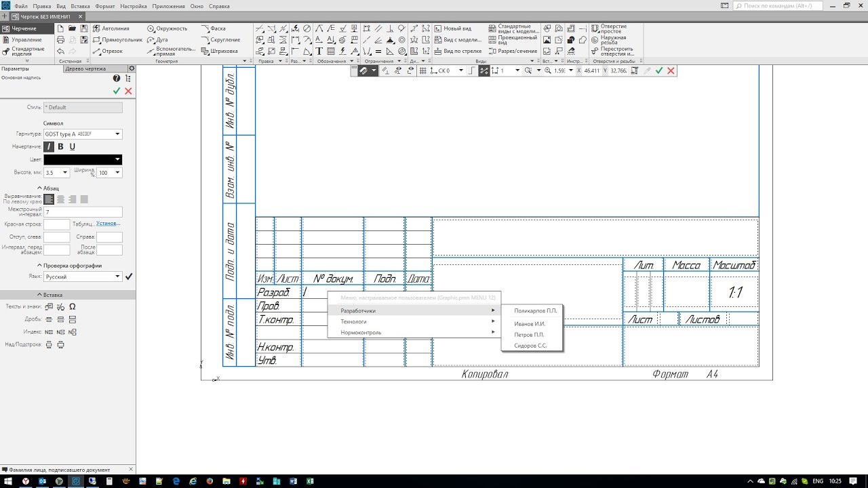Open the Вставка menu
868x488 pixels.
pyautogui.click(x=80, y=5)
